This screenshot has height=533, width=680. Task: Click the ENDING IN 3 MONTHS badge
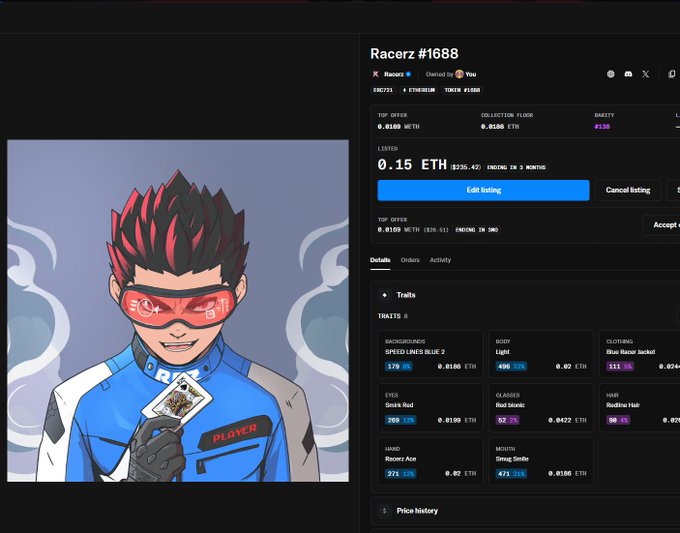tap(516, 167)
